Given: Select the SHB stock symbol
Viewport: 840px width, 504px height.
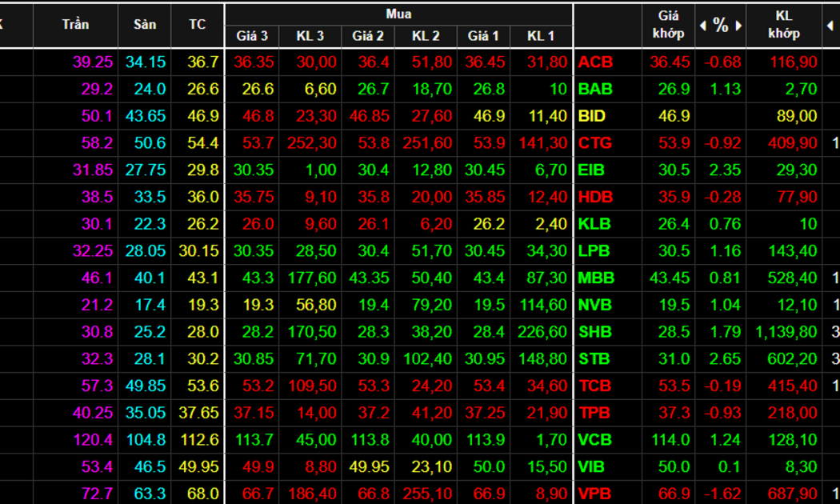Looking at the screenshot, I should (594, 331).
